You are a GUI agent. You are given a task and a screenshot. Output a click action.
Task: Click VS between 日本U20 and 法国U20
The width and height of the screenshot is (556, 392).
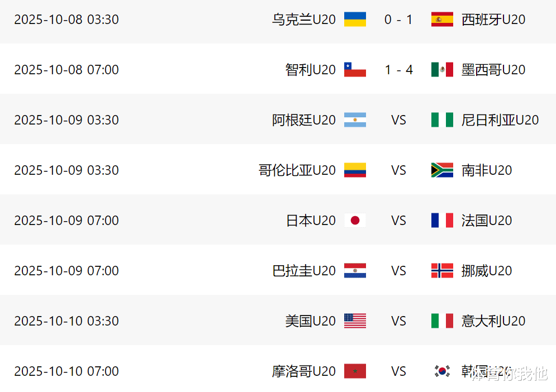tap(398, 221)
